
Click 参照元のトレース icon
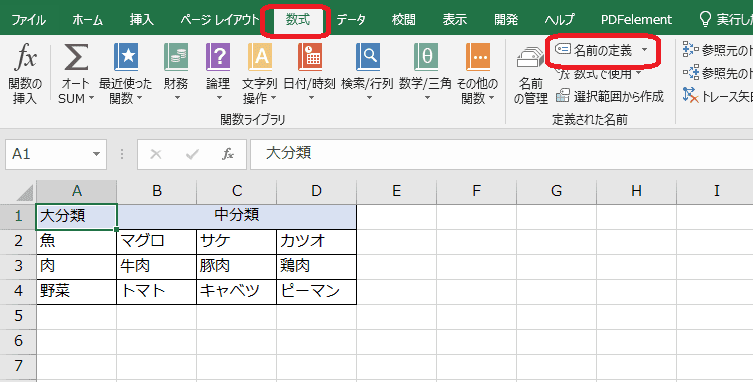(691, 49)
